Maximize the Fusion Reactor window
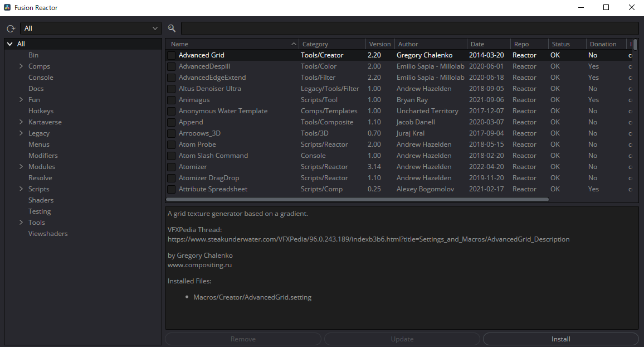The height and width of the screenshot is (347, 644). pos(606,7)
